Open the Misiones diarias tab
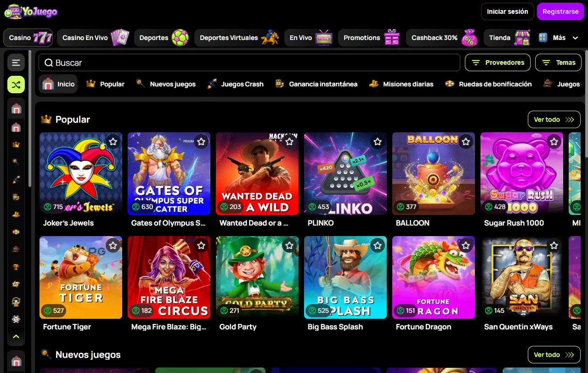Viewport: 588px width, 373px height. (401, 84)
